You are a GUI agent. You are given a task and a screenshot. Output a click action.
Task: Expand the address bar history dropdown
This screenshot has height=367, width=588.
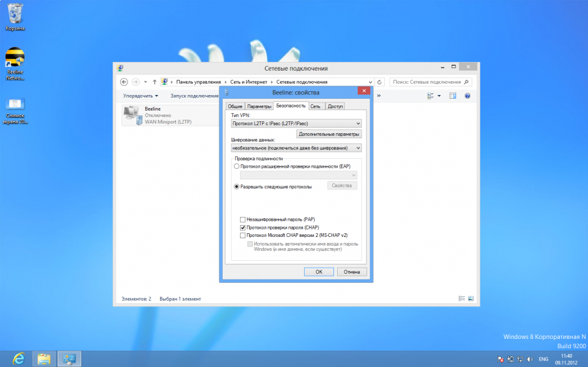[x=370, y=82]
